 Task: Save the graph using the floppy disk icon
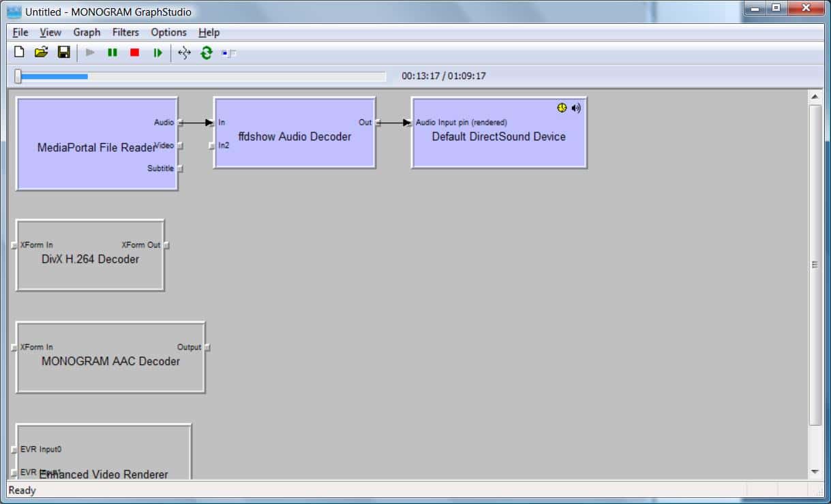coord(63,52)
